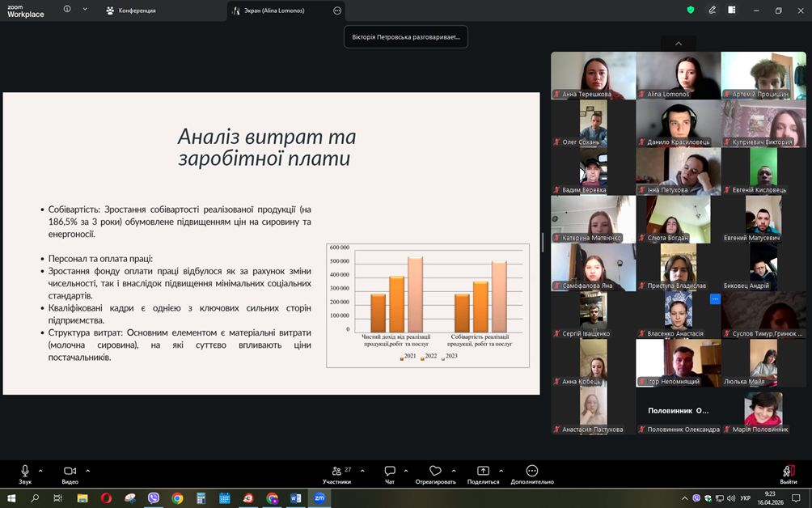The image size is (812, 508).
Task: Change the view layout icon
Action: point(732,11)
